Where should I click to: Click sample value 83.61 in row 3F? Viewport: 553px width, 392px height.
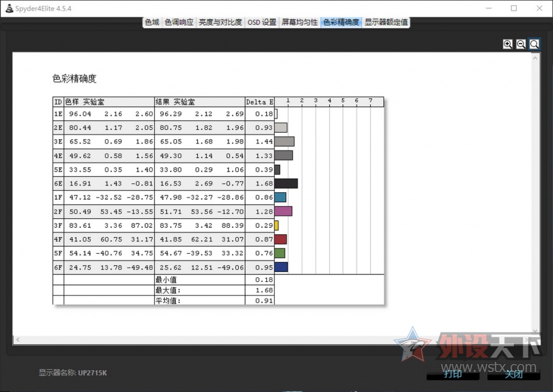(x=80, y=226)
